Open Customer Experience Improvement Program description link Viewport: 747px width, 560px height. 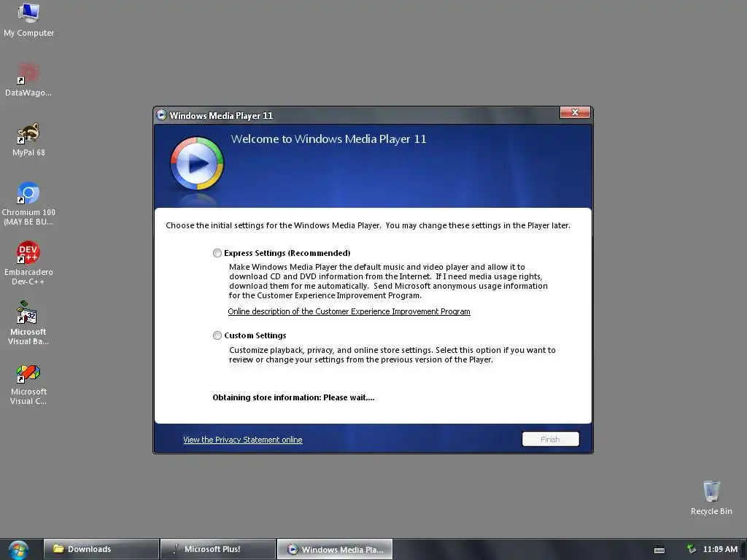pyautogui.click(x=349, y=311)
